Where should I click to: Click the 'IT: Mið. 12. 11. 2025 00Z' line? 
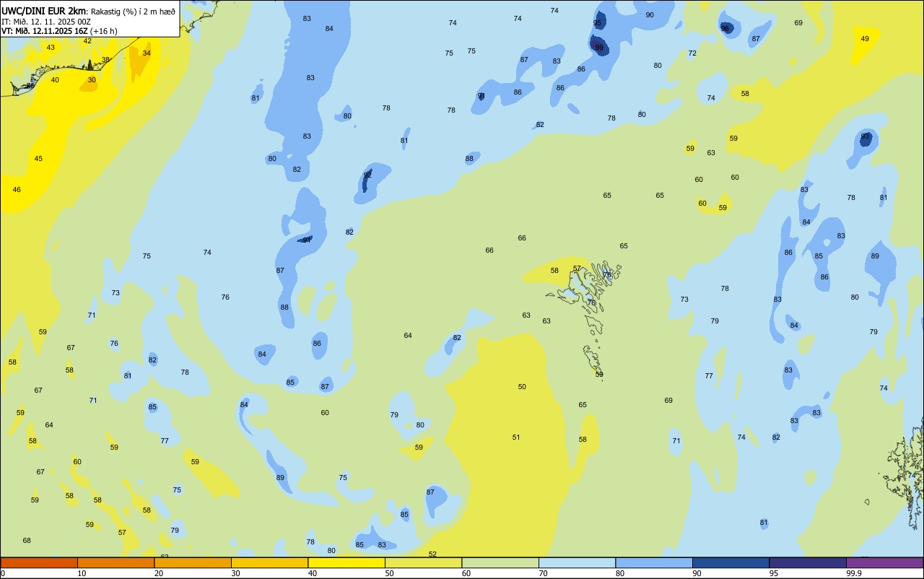[46, 21]
